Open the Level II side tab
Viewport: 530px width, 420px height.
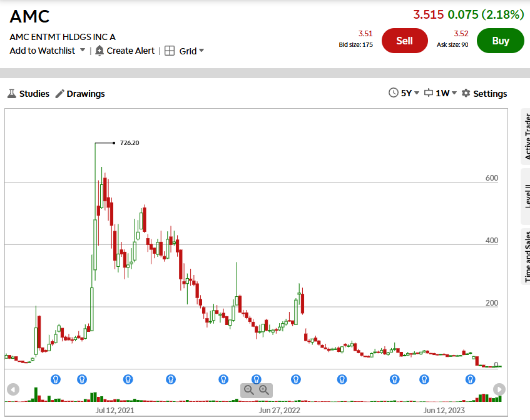tap(527, 196)
